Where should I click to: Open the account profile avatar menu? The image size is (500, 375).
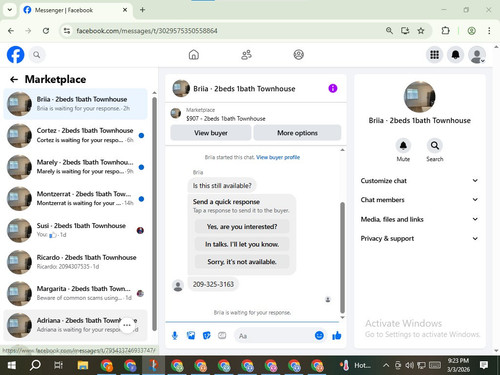[477, 55]
